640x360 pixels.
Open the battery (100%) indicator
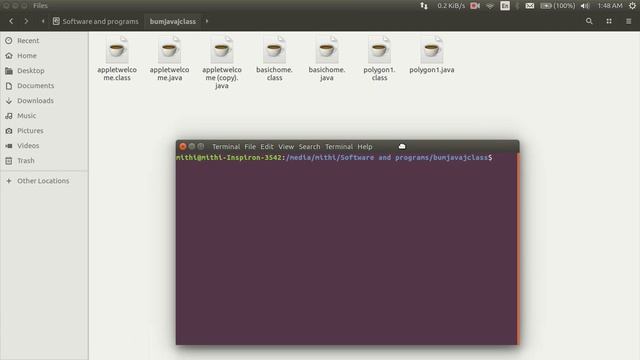pos(558,6)
